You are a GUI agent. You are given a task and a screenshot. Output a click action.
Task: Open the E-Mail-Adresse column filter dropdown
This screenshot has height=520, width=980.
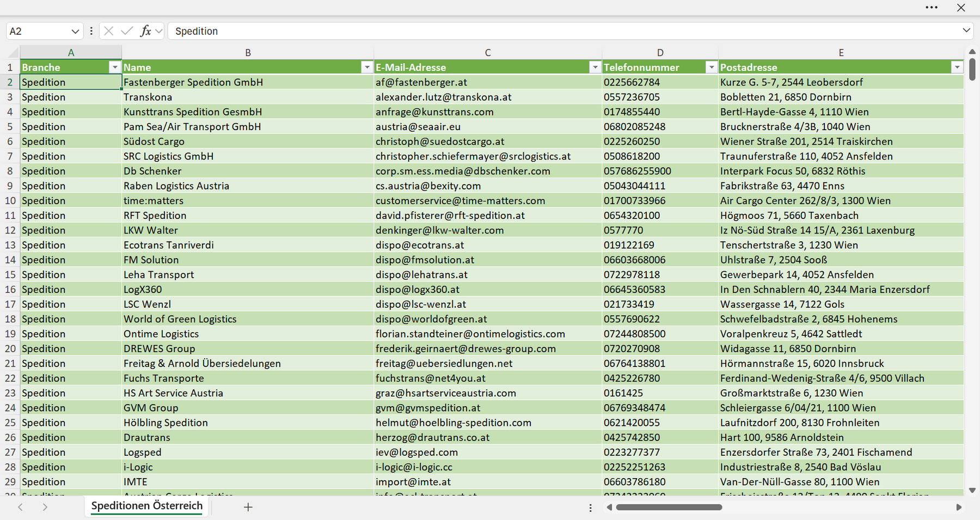coord(595,67)
